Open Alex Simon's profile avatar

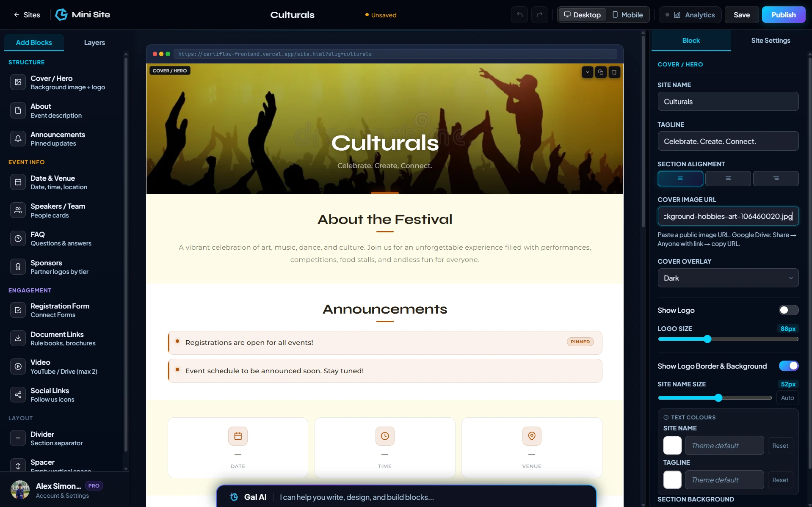[x=20, y=490]
